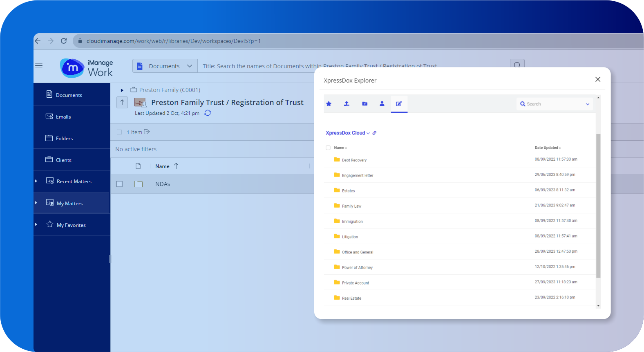The width and height of the screenshot is (644, 352).
Task: Click the XpressDox scrollbar up arrow
Action: 598,98
